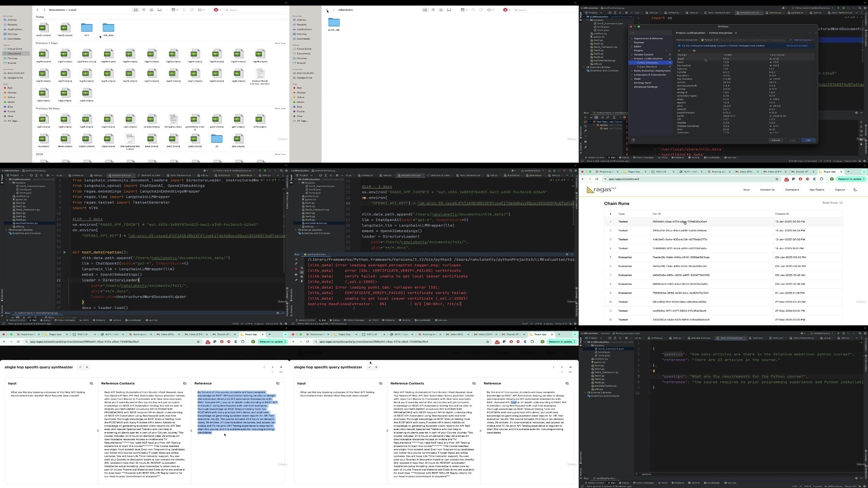The width and height of the screenshot is (868, 488).
Task: Open run panel settings gear behind Settings dialog
Action: [856, 112]
